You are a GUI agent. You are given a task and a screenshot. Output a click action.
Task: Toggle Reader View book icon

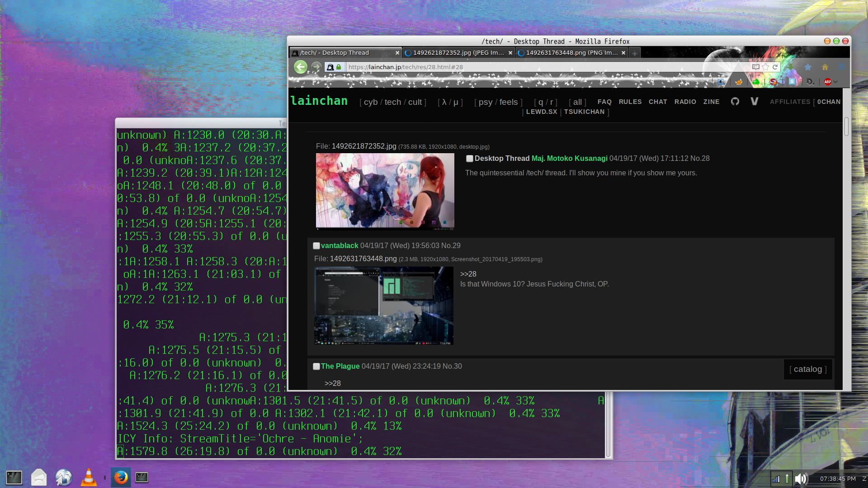pos(755,67)
